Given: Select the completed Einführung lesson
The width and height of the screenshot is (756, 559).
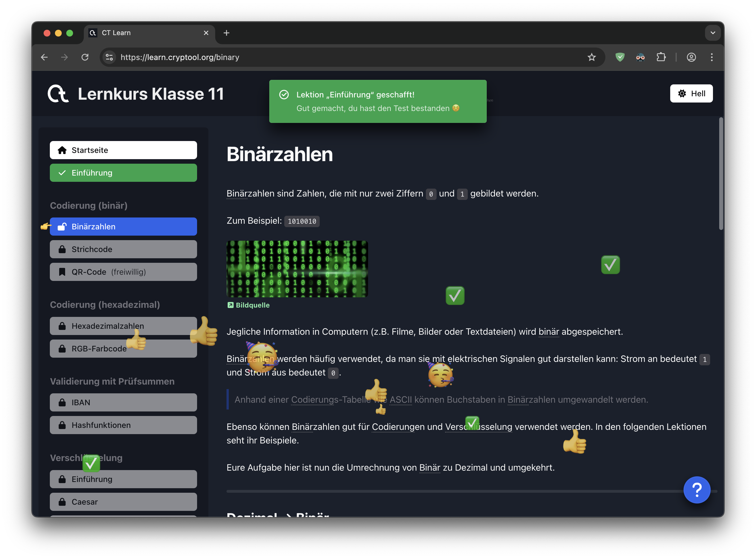Looking at the screenshot, I should (x=123, y=173).
